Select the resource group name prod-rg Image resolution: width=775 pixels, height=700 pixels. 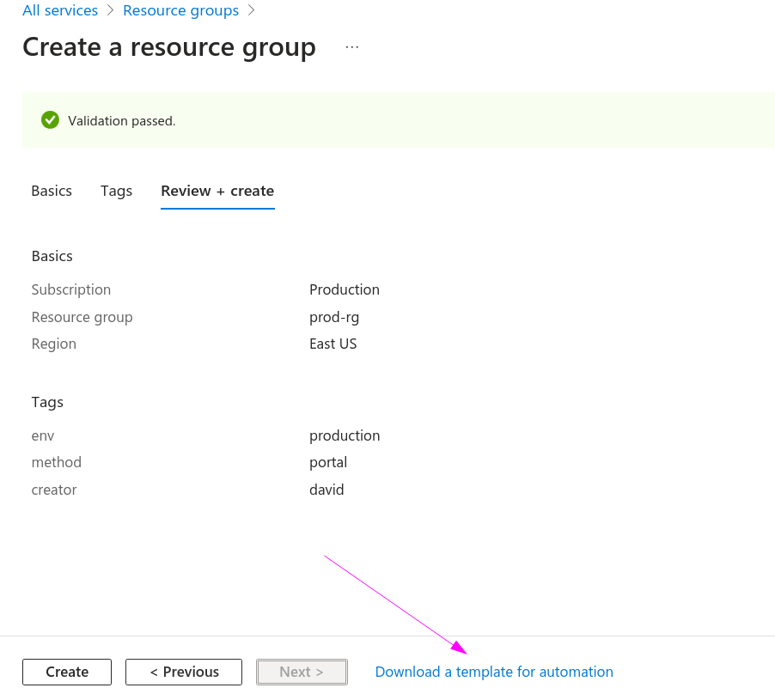(334, 317)
